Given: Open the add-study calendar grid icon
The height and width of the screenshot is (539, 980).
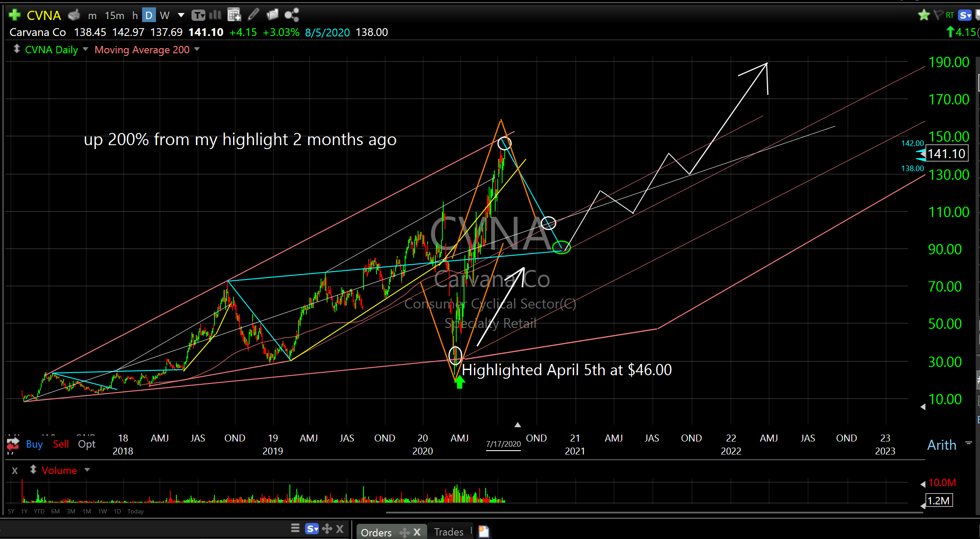Looking at the screenshot, I should (x=234, y=15).
